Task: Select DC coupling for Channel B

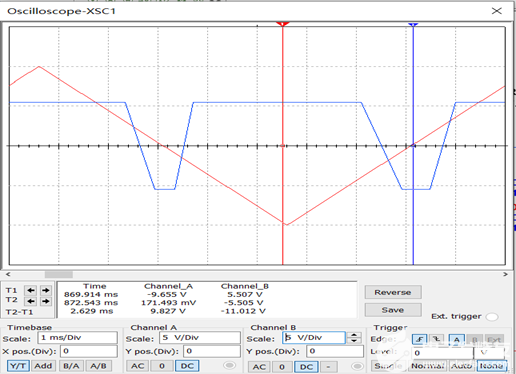Action: tap(306, 367)
